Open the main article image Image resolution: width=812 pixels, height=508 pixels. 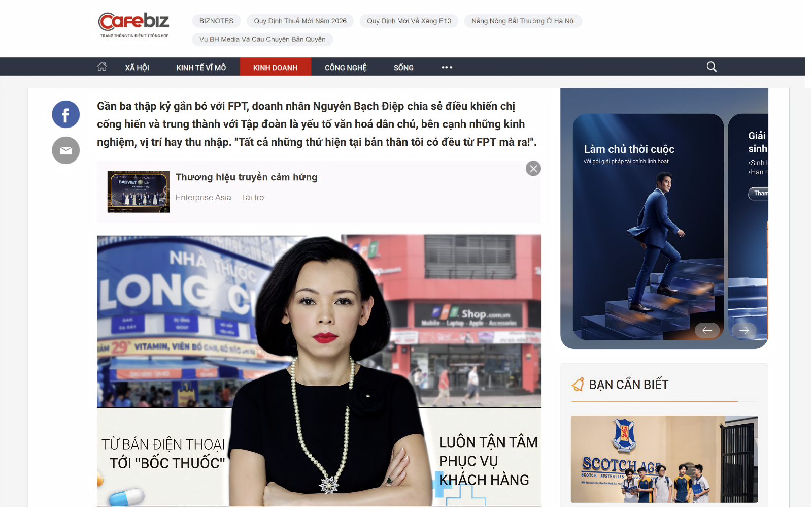point(319,370)
